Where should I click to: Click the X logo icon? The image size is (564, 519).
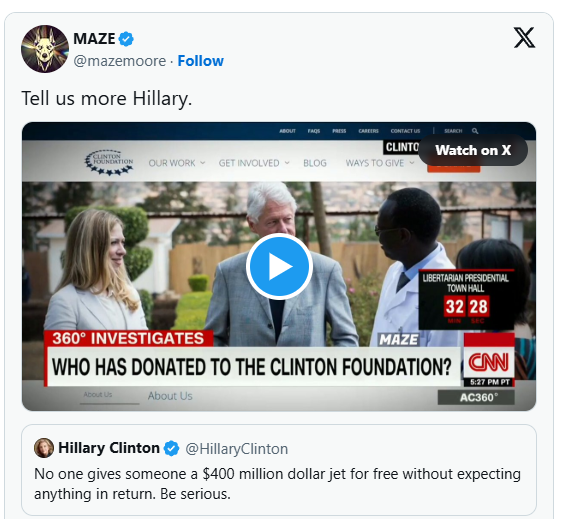click(x=524, y=37)
